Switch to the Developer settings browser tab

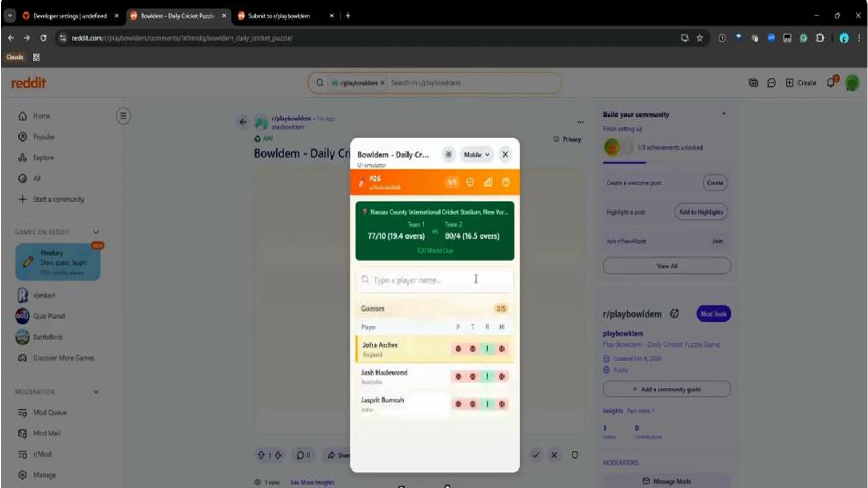tap(70, 16)
